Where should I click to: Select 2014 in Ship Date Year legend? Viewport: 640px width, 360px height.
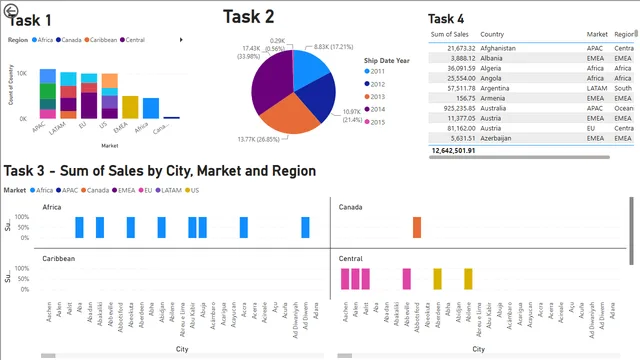coord(374,109)
